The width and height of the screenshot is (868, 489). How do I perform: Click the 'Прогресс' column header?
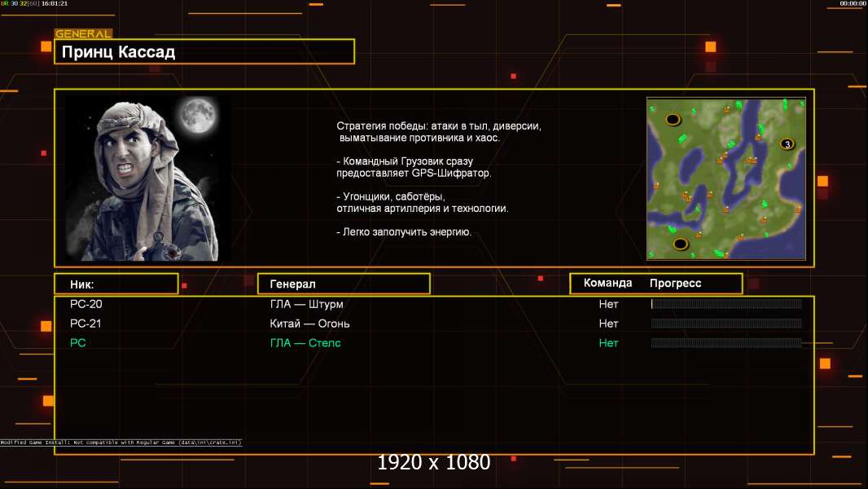click(675, 283)
